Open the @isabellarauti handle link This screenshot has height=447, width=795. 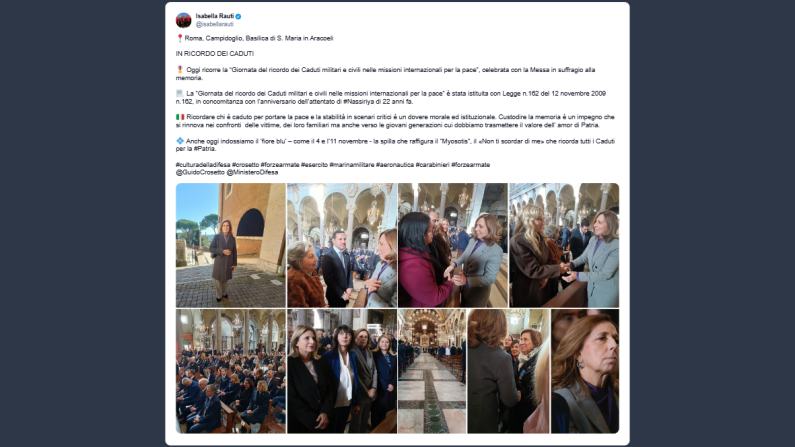coord(214,24)
